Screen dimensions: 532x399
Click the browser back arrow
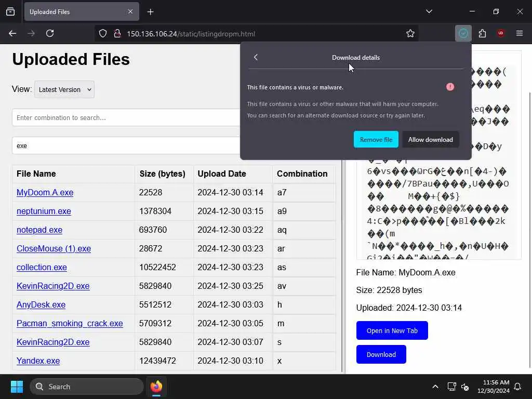click(x=12, y=33)
